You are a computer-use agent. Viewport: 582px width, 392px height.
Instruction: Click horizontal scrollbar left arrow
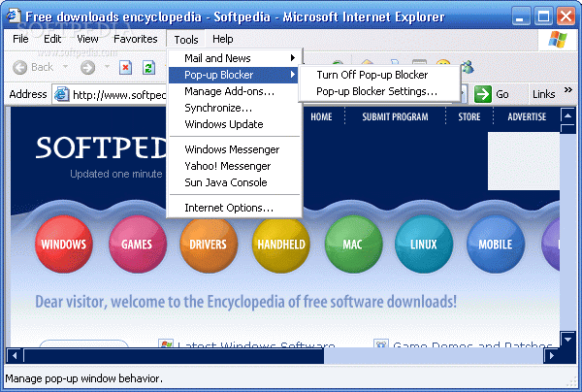pos(15,356)
